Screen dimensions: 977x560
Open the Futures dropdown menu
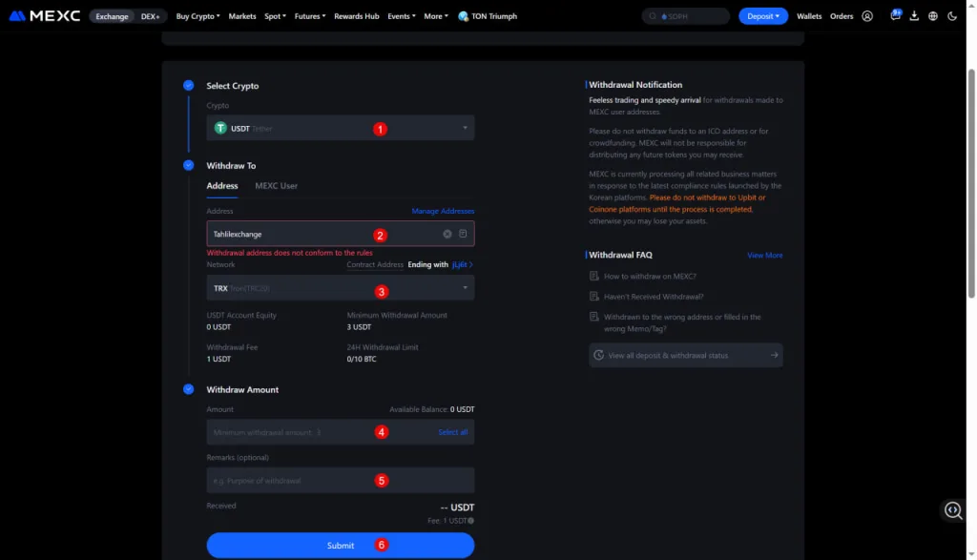point(310,16)
